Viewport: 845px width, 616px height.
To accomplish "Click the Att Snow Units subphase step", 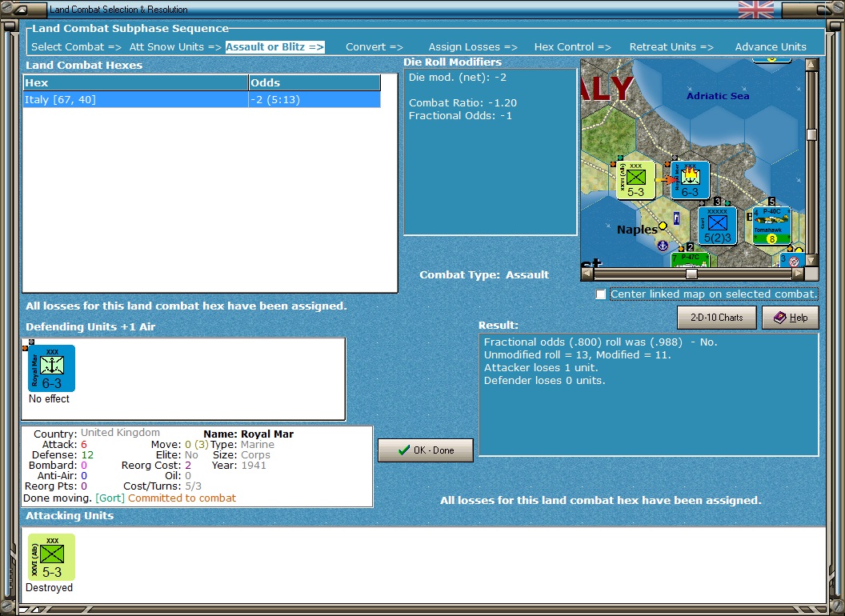I will [x=175, y=47].
